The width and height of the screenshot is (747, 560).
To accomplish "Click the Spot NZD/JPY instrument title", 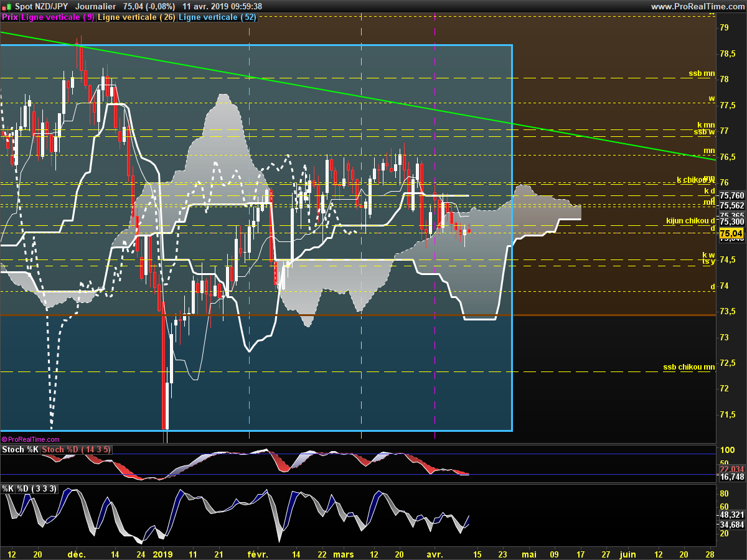I will pos(40,6).
